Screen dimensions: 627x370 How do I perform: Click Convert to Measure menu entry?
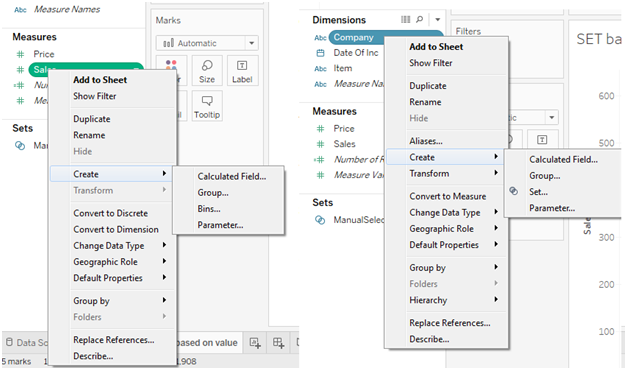point(447,196)
